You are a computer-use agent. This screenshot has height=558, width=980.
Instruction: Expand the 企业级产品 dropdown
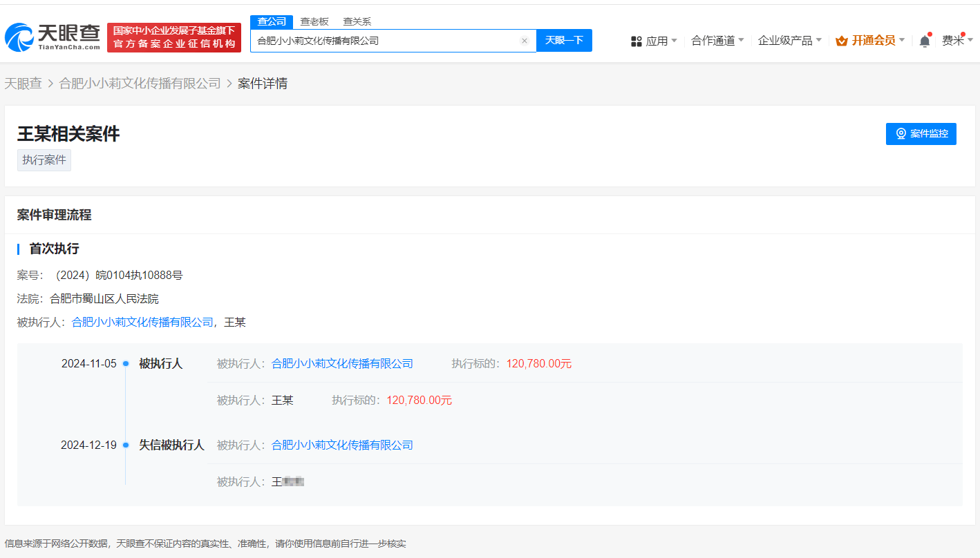pos(790,41)
